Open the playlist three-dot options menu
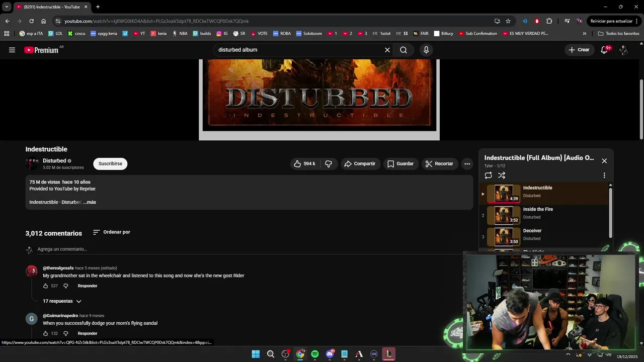This screenshot has width=644, height=362. click(x=604, y=175)
